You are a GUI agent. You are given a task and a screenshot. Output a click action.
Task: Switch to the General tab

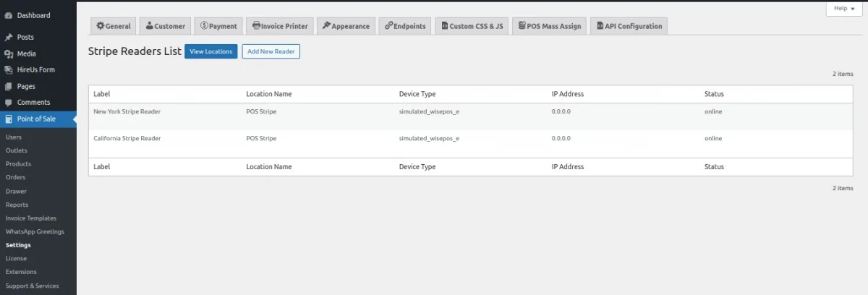coord(113,26)
